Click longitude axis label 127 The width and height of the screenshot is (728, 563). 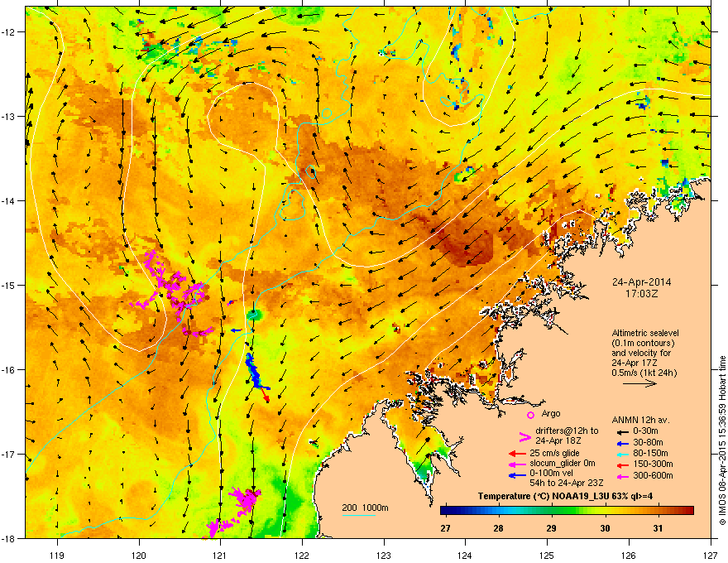click(x=711, y=555)
